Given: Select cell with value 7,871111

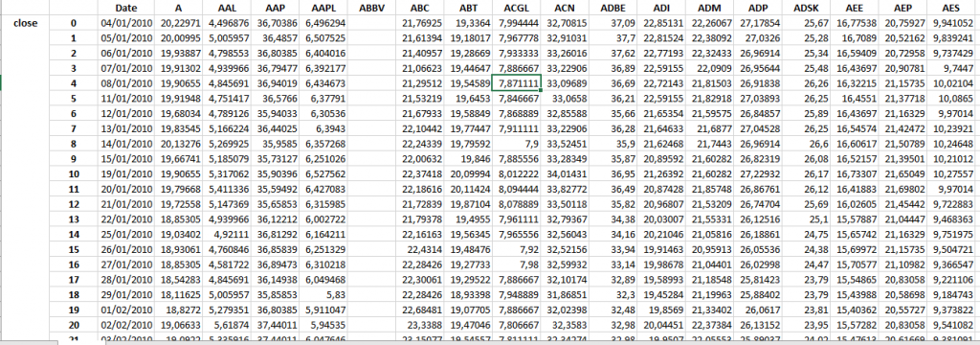Looking at the screenshot, I should tap(516, 83).
